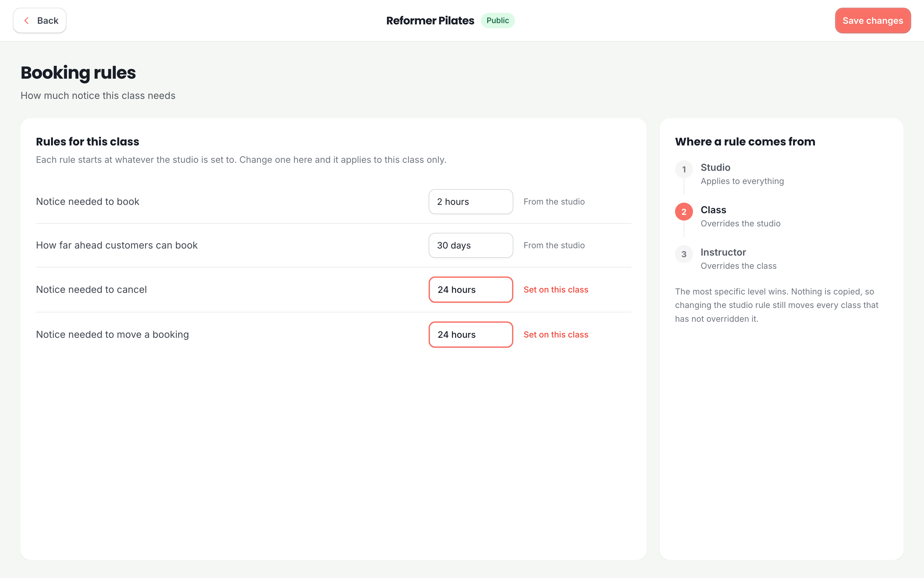This screenshot has width=924, height=578.
Task: Click 'Notice needed to move a booking' label
Action: (x=112, y=335)
